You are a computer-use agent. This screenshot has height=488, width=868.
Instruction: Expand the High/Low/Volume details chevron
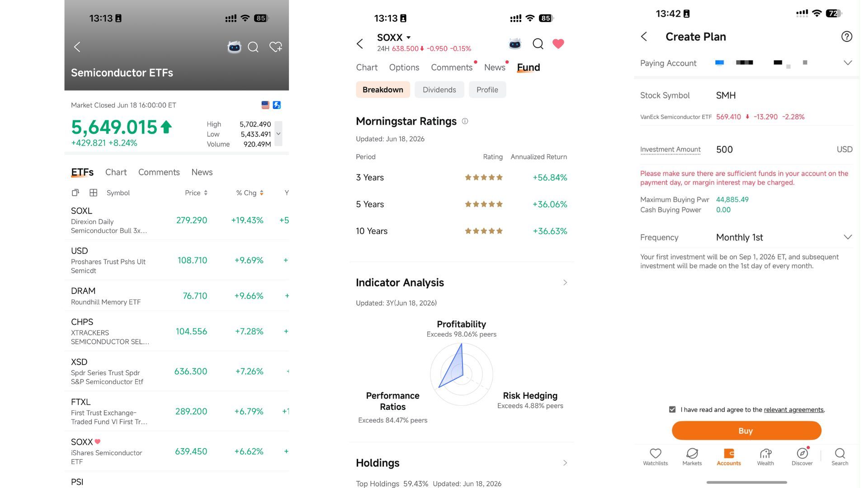pos(278,134)
